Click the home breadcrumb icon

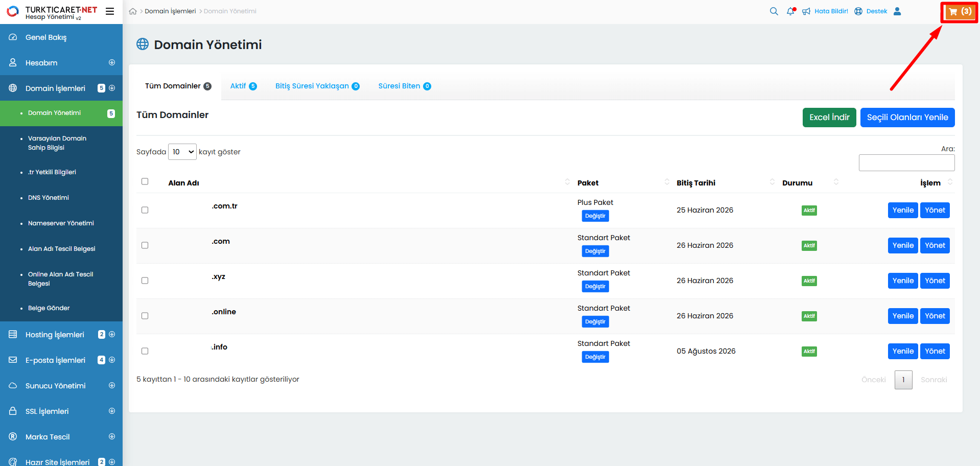133,11
